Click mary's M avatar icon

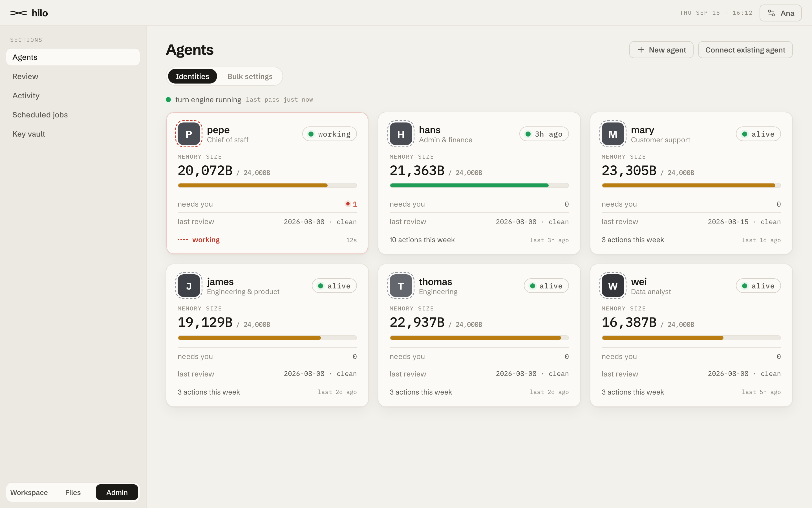[613, 134]
